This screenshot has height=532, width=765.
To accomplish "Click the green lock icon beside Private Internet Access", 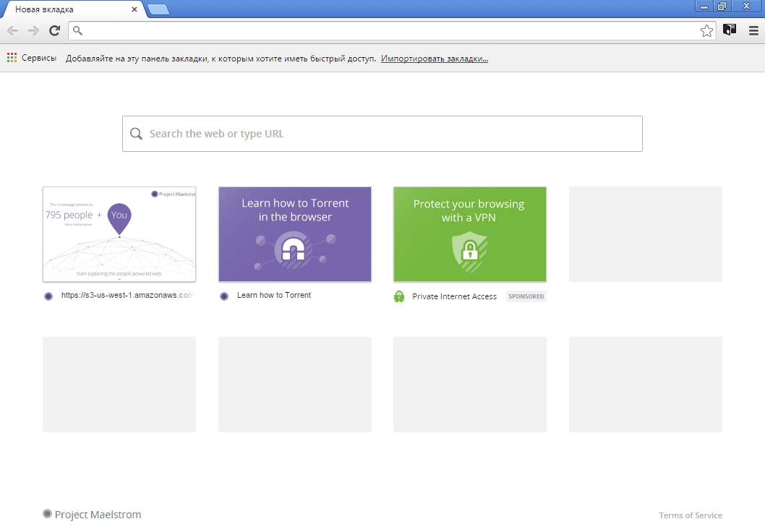I will tap(399, 296).
